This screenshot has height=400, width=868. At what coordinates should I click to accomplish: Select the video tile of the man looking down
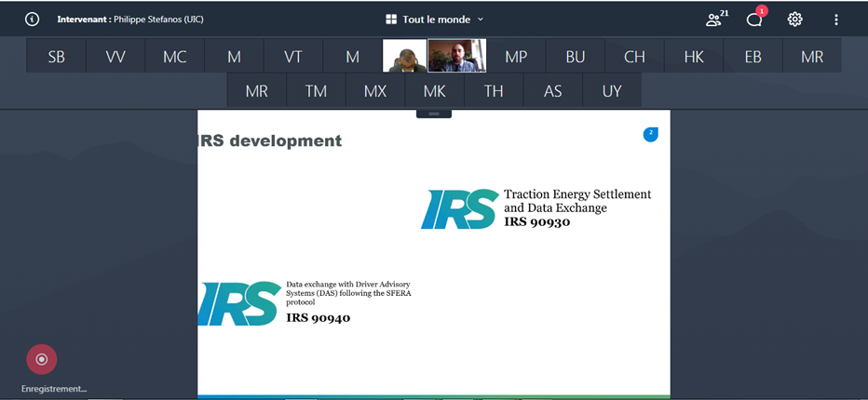[404, 56]
